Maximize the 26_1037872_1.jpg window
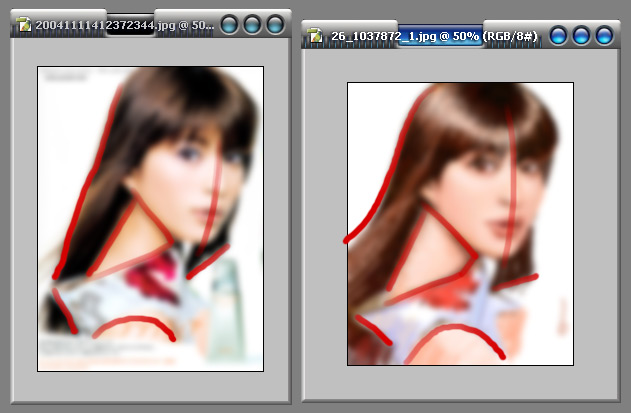 581,36
